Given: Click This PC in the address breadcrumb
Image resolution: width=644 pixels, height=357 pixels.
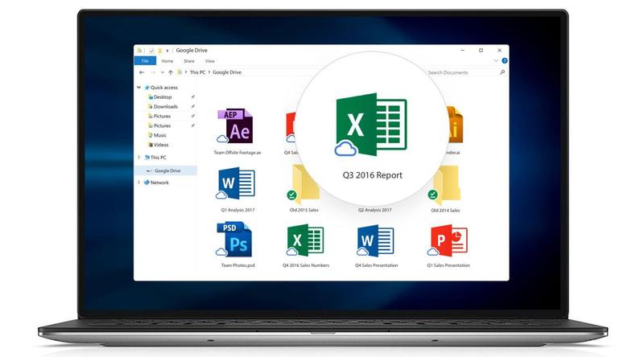Looking at the screenshot, I should click(x=197, y=72).
